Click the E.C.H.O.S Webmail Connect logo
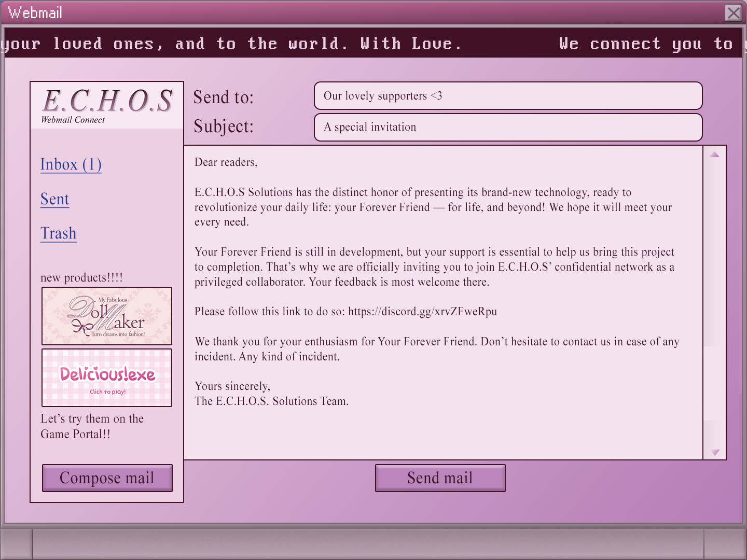The width and height of the screenshot is (747, 560). click(x=107, y=105)
